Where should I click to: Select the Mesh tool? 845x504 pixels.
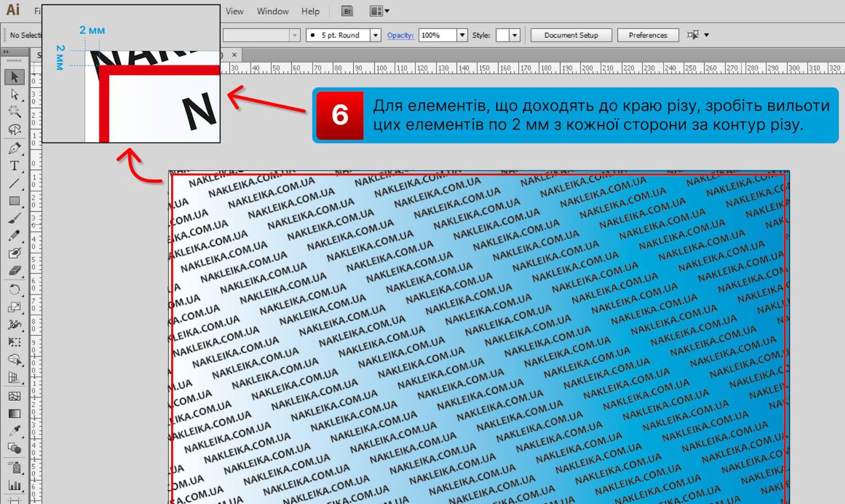coord(15,396)
